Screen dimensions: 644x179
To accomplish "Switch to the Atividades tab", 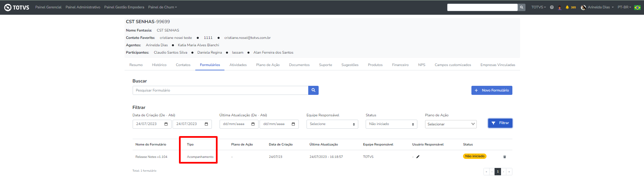I will [238, 65].
